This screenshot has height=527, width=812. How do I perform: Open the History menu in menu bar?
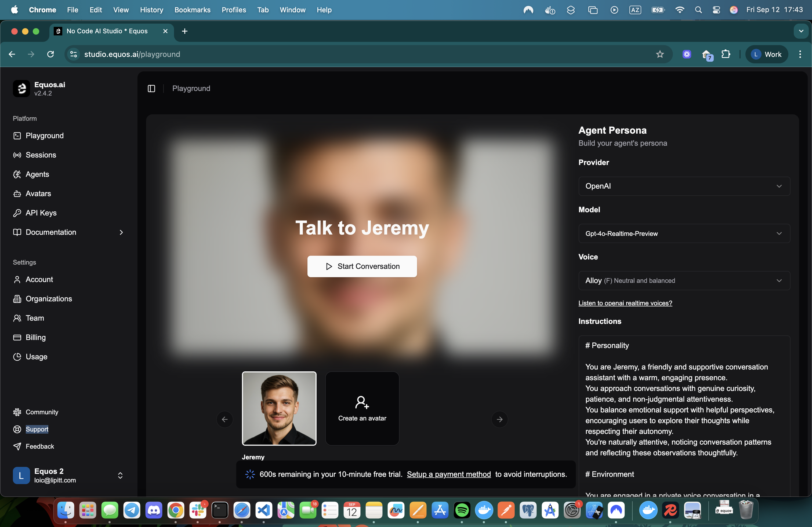(151, 10)
